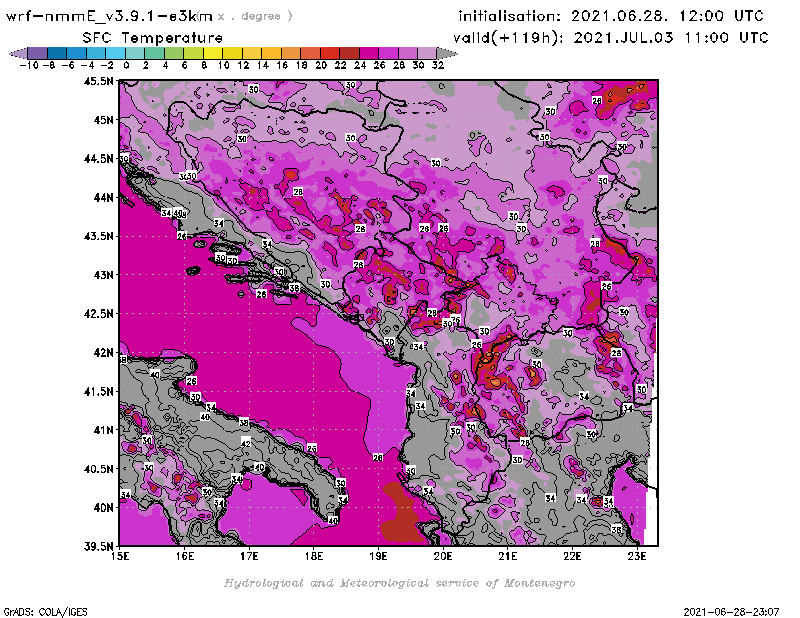Click the 44.5N latitude label

coord(98,159)
